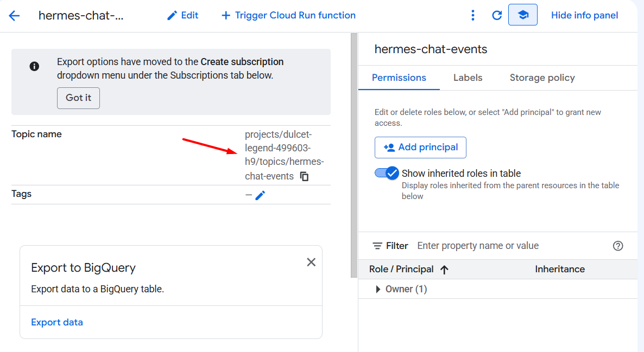This screenshot has width=644, height=352.
Task: Close the Export to BigQuery card
Action: pyautogui.click(x=311, y=262)
